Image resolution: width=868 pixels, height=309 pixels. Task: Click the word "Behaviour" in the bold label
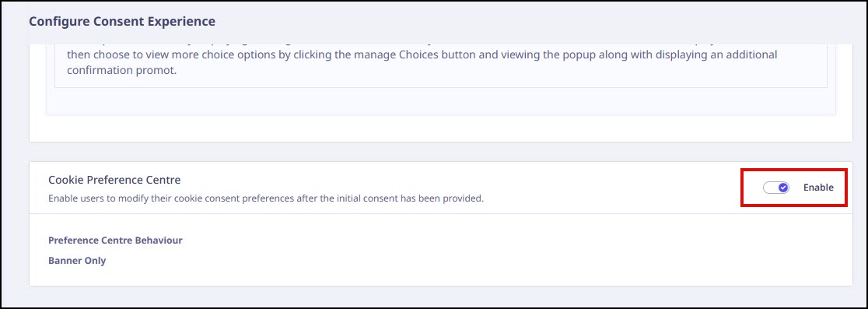(159, 241)
